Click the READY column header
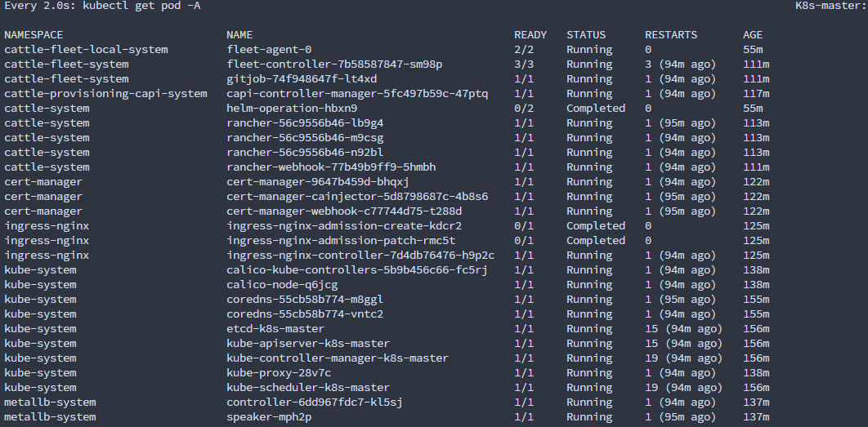Viewport: 868px width, 427px height. point(530,35)
